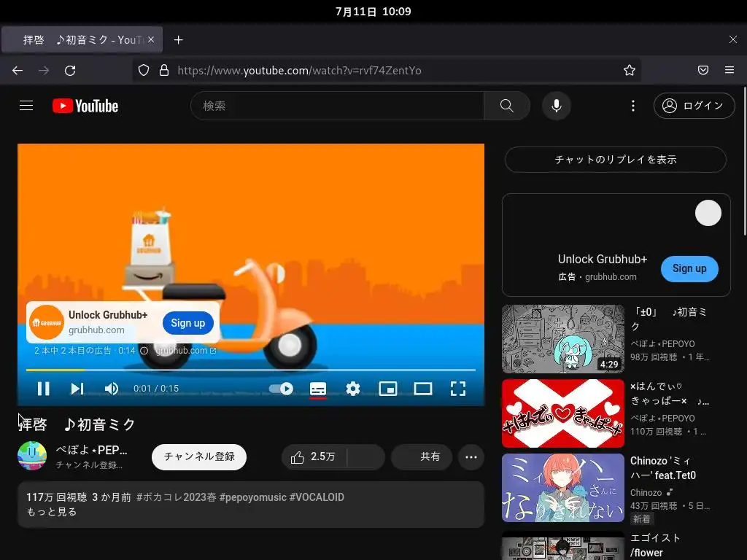
Task: Open the 「±0」 video thumbnail
Action: coord(563,339)
